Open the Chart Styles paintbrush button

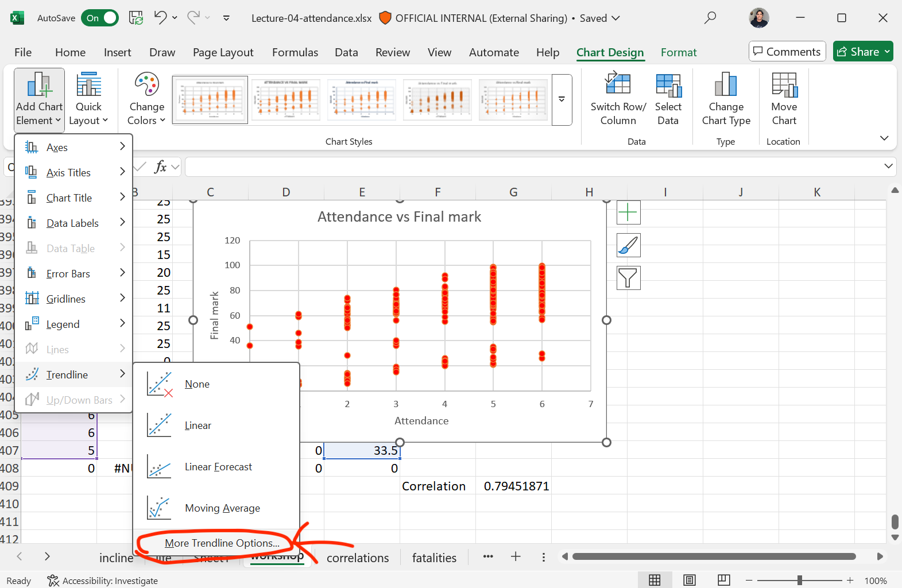click(x=628, y=246)
